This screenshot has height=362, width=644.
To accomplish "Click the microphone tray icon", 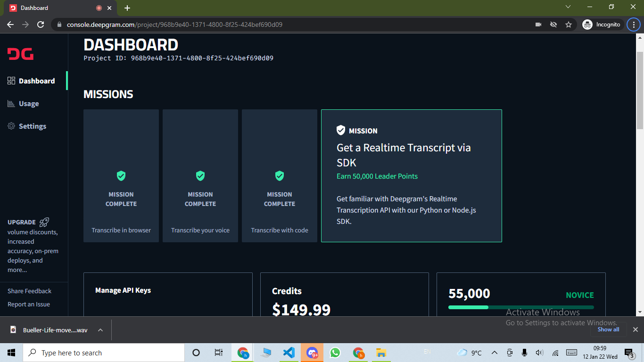I will (524, 353).
